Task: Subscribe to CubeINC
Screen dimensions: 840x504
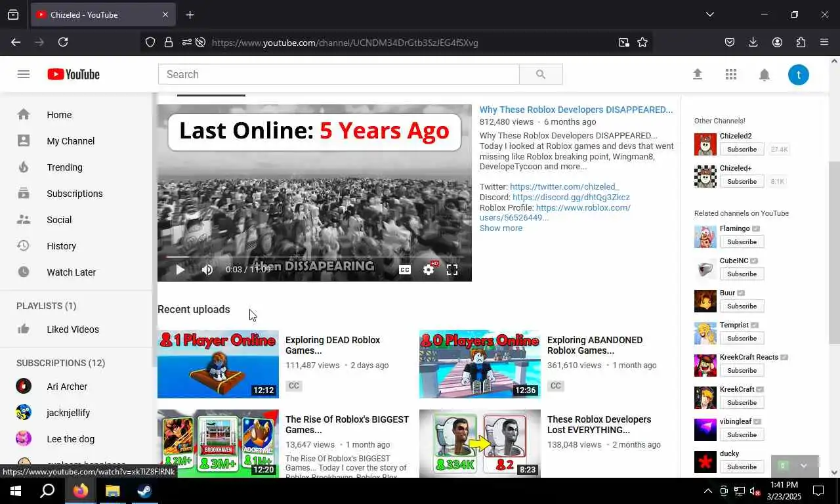Action: coord(742,274)
